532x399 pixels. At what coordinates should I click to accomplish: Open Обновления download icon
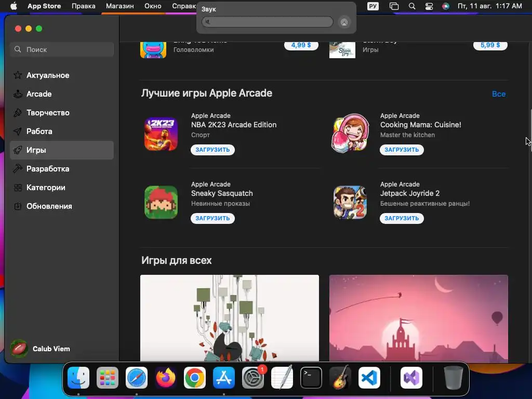tap(18, 206)
